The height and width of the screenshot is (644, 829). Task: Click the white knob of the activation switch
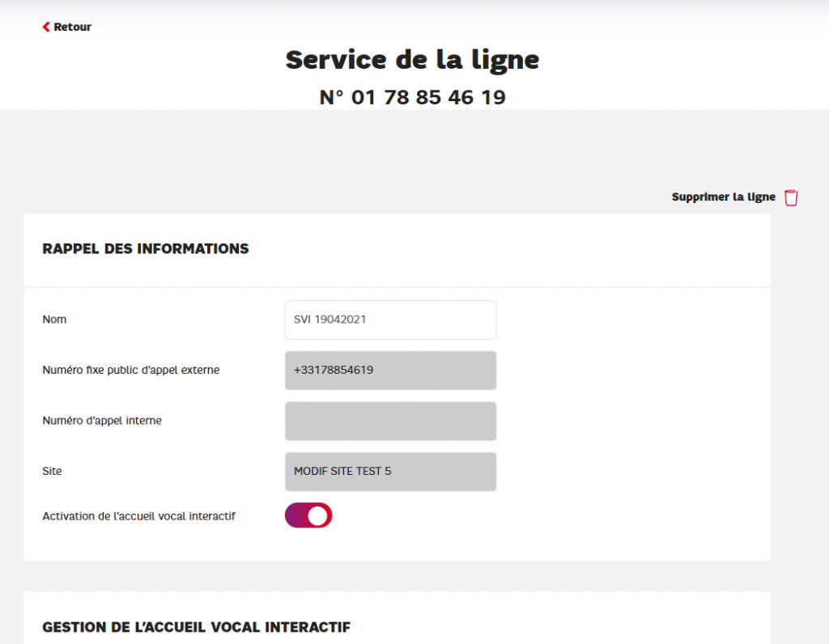319,515
